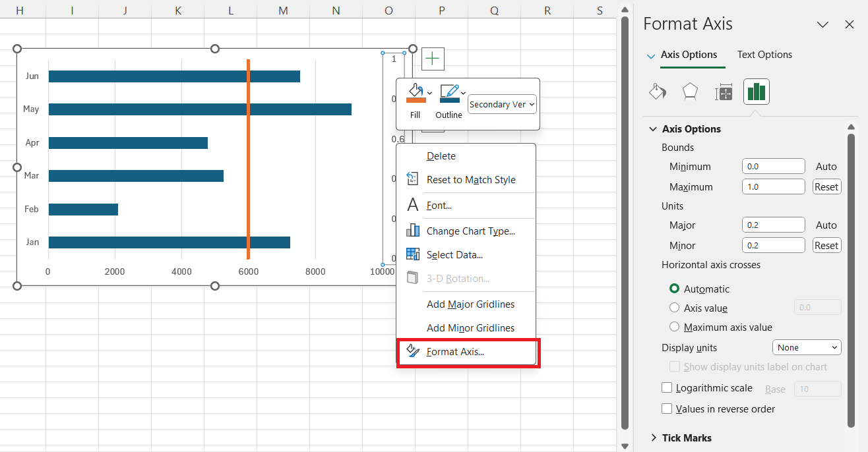868x452 pixels.
Task: Open the Secondary Ver chart element dropdown
Action: (503, 104)
